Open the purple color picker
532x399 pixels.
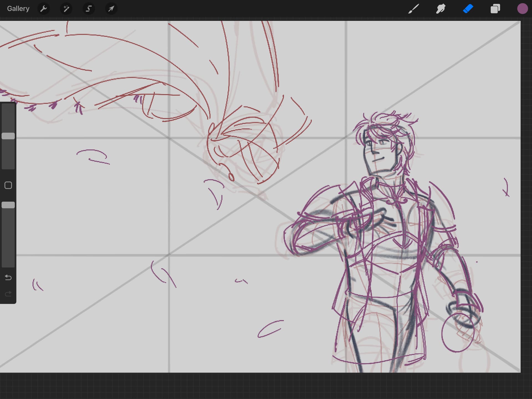(522, 9)
